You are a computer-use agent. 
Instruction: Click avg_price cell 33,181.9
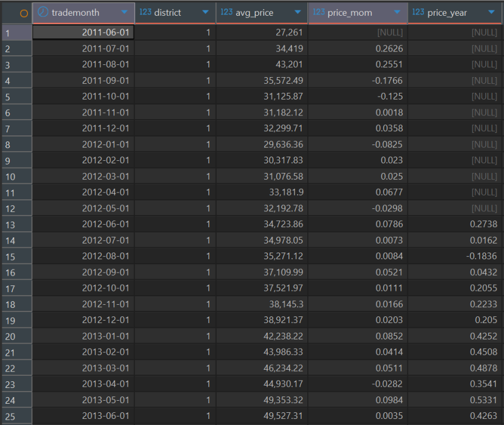[x=262, y=192]
